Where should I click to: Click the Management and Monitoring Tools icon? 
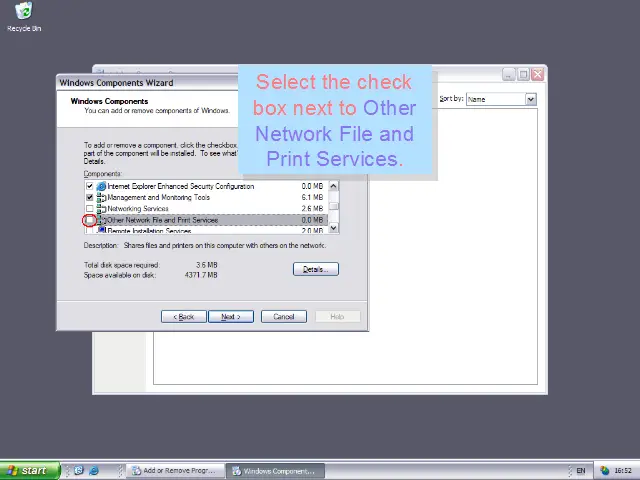(101, 198)
